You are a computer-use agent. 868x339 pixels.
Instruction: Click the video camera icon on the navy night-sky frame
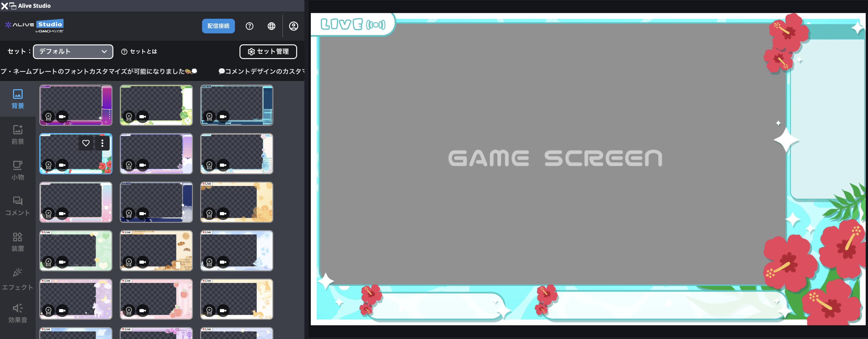[x=143, y=213]
